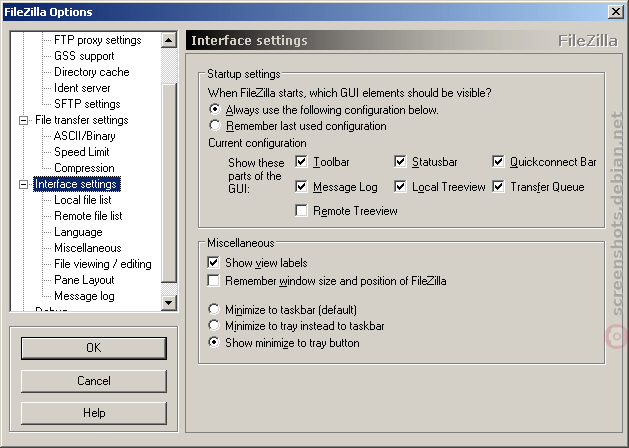Screen dimensions: 629x448
Task: Open Local file list settings
Action: [83, 200]
